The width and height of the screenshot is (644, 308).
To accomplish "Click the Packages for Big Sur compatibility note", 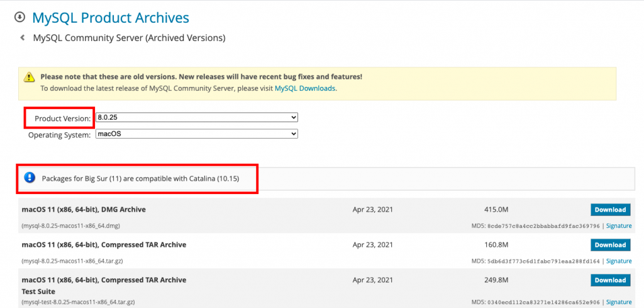I will point(140,178).
